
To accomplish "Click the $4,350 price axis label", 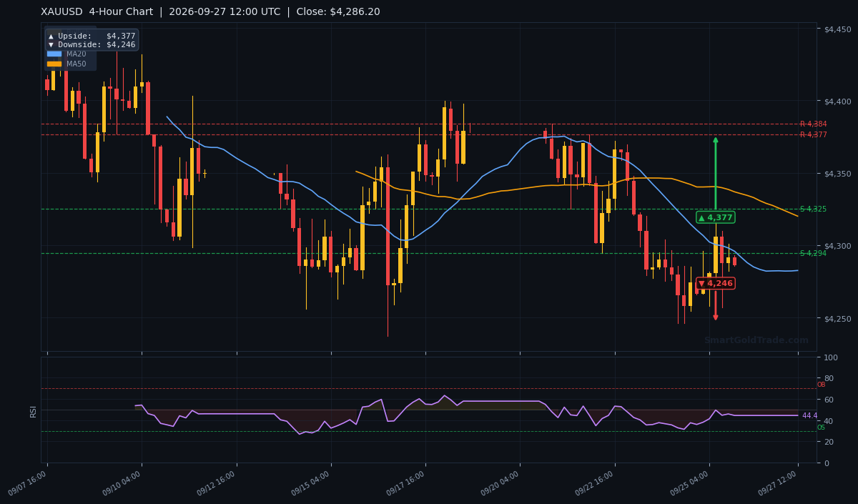I will (837, 174).
